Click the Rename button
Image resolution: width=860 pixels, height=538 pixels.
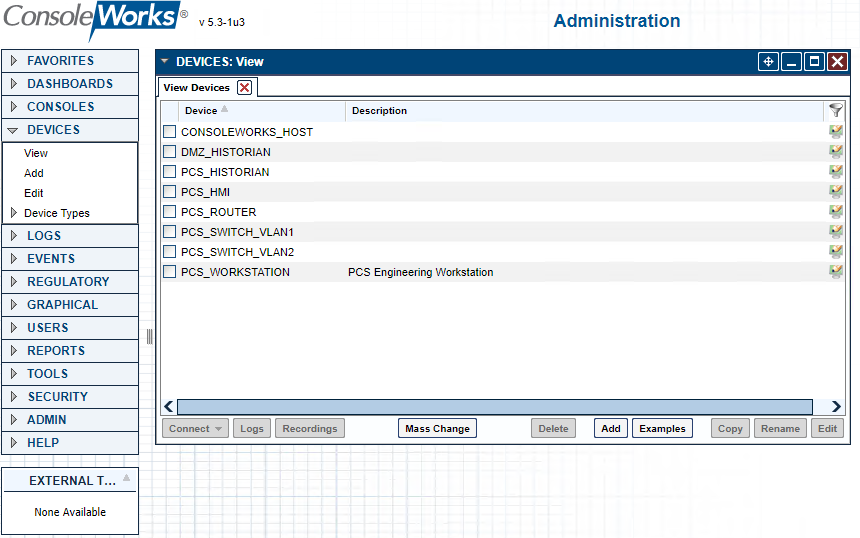click(x=780, y=428)
